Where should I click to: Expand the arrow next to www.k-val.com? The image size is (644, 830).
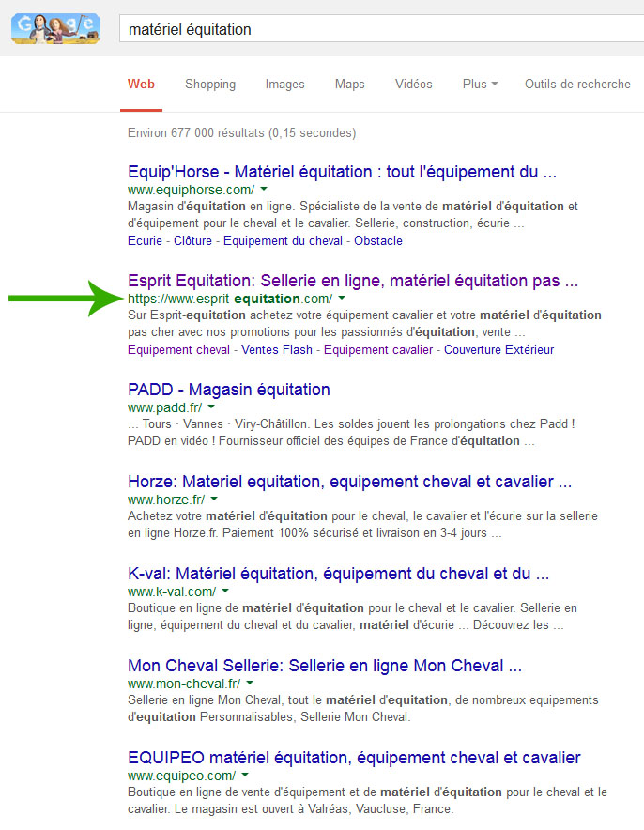[x=225, y=591]
